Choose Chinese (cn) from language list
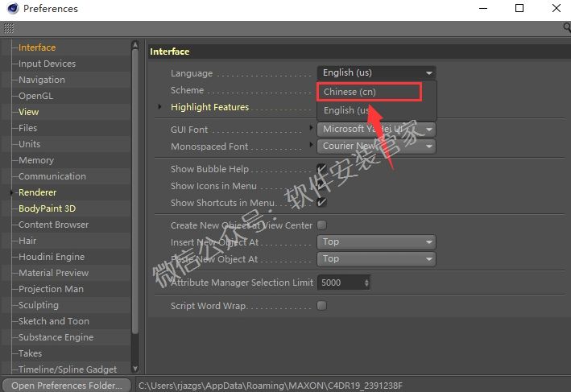571x392 pixels. [x=370, y=92]
